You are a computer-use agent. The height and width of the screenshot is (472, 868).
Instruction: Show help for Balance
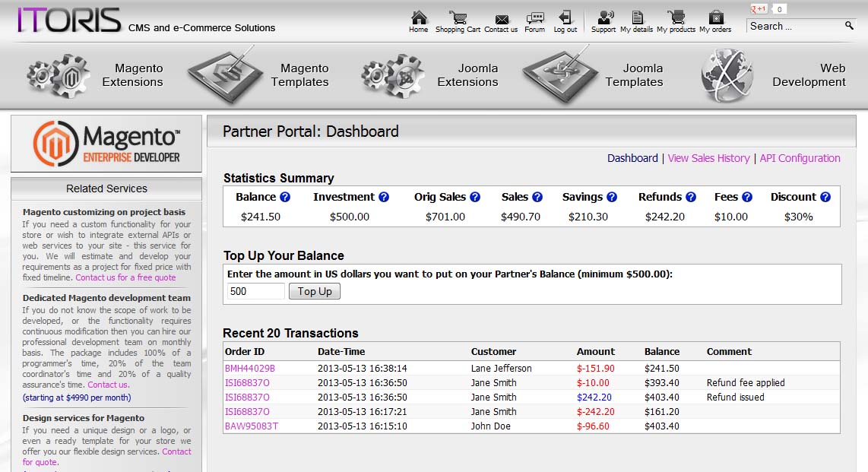tap(285, 197)
